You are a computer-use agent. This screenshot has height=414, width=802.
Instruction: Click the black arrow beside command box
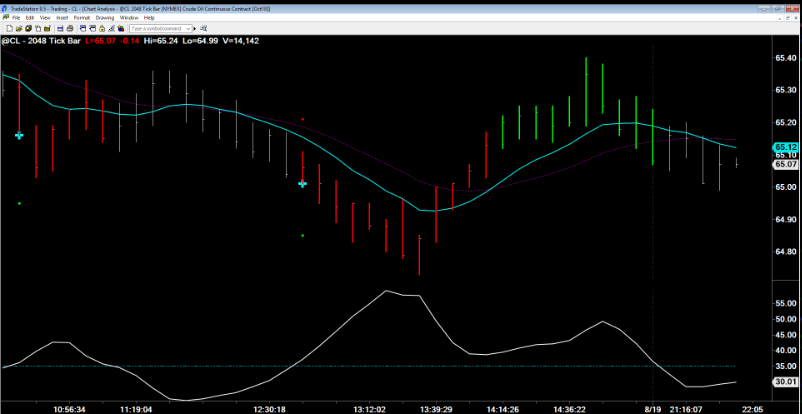tap(194, 29)
